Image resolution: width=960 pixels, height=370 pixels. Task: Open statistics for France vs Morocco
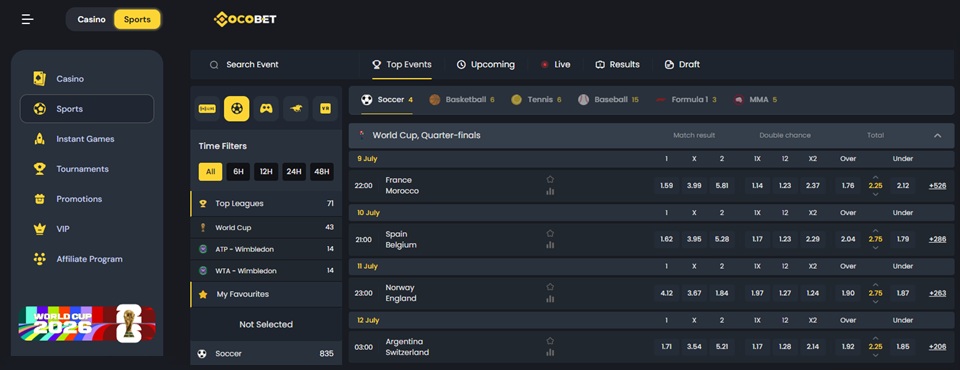(550, 191)
